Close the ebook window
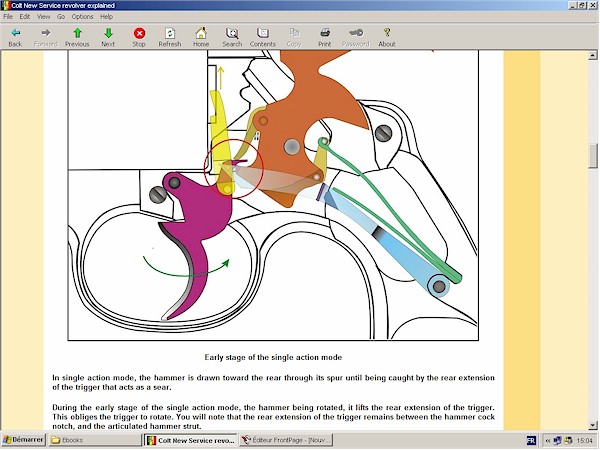Image resolution: width=600 pixels, height=450 pixels. (591, 5)
